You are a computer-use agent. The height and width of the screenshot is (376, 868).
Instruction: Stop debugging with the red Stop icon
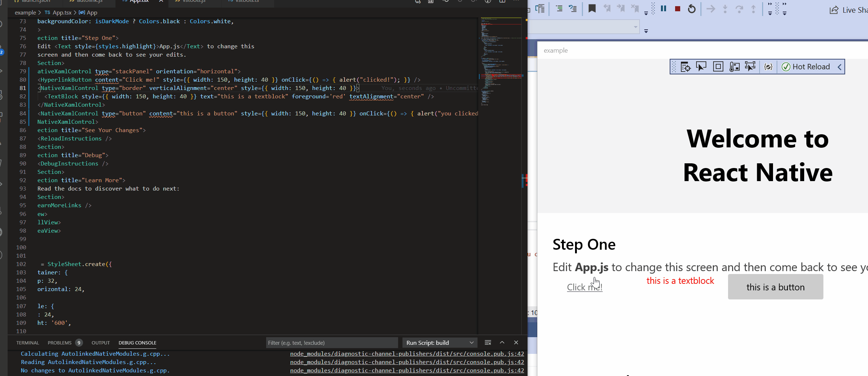(677, 8)
